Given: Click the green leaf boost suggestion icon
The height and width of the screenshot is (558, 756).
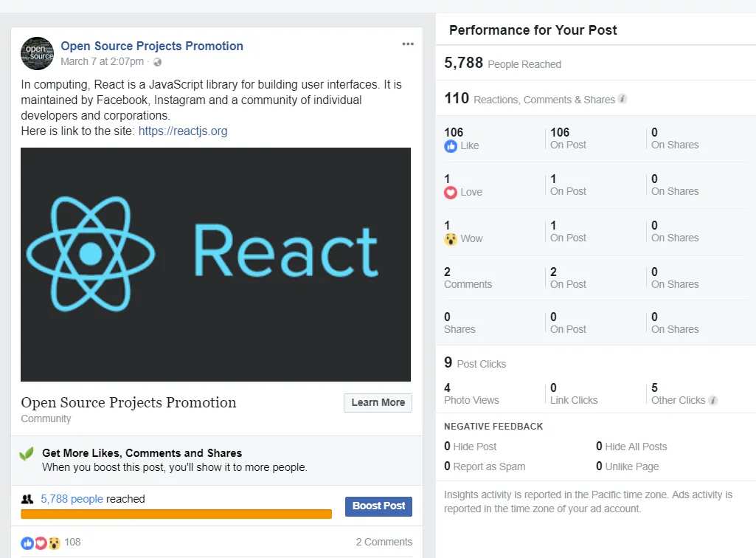Looking at the screenshot, I should point(27,454).
